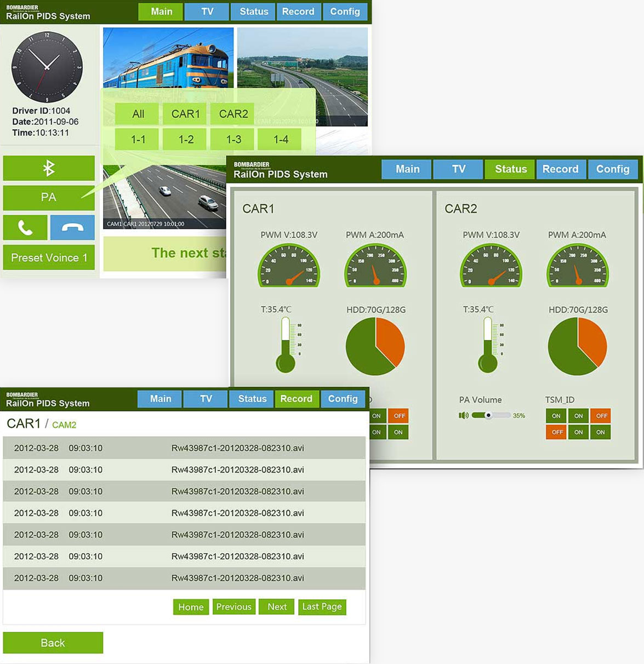Select the 1-3 option in the PA popup
Screen dimensions: 644x664
pyautogui.click(x=233, y=140)
